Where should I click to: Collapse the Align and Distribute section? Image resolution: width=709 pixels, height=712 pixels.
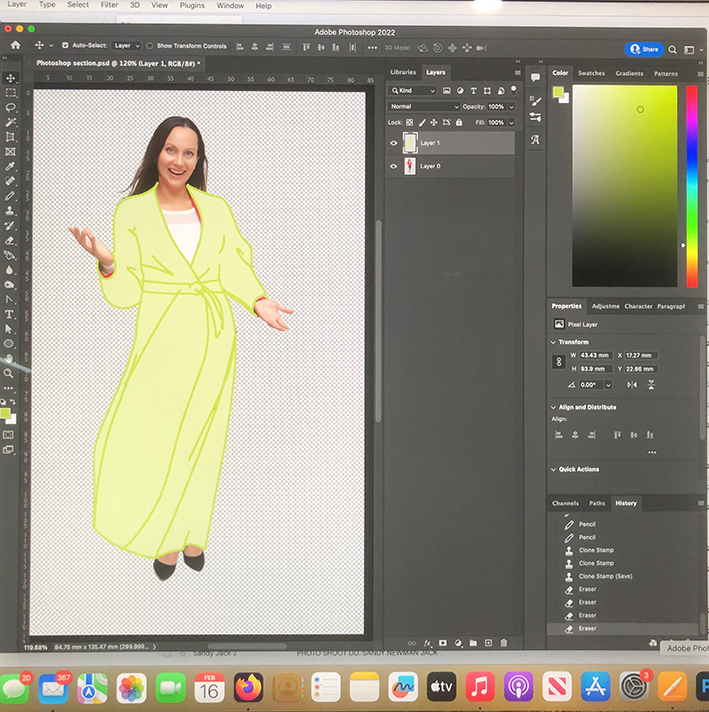tap(553, 407)
